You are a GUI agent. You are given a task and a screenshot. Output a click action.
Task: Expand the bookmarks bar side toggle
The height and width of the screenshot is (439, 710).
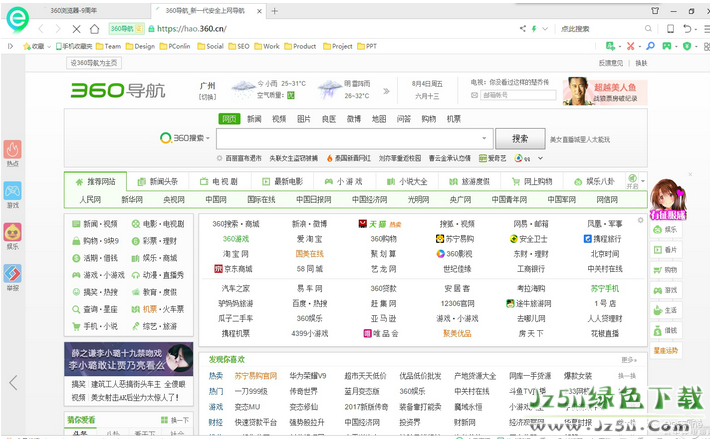point(10,46)
